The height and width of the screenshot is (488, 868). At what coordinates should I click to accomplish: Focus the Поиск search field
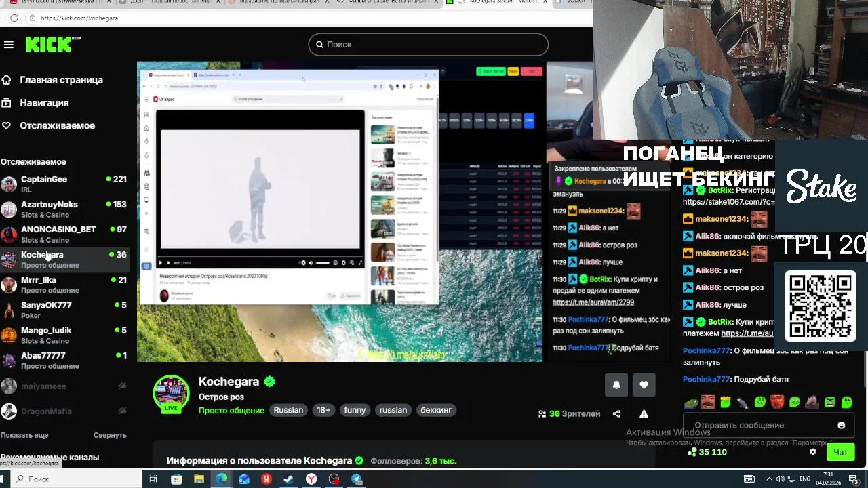(x=428, y=44)
